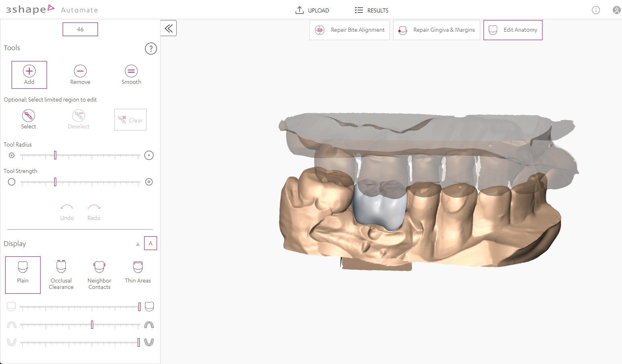Click the Select region tool
The height and width of the screenshot is (364, 622).
click(x=28, y=119)
